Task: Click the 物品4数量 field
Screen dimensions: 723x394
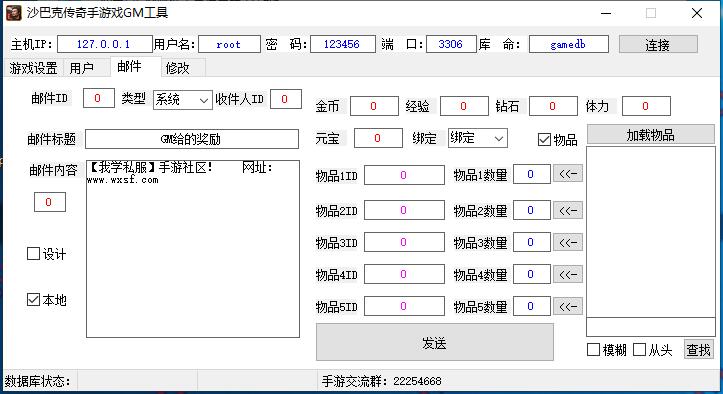Action: tap(532, 274)
